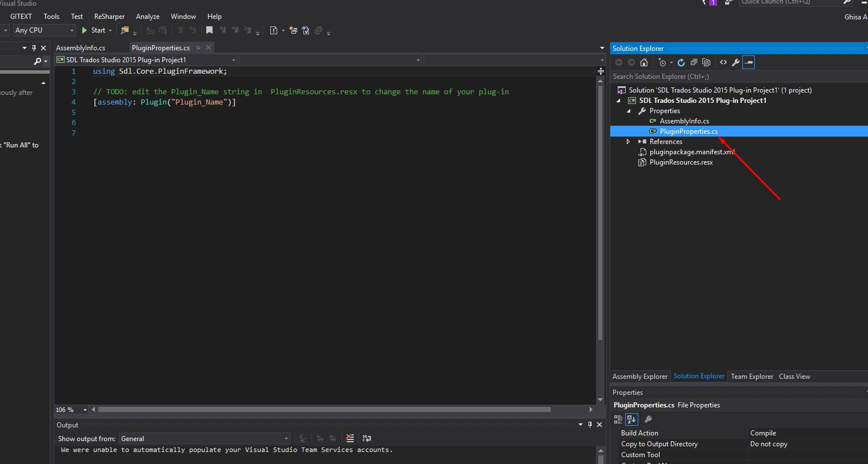The image size is (868, 464).
Task: Switch to the Team Explorer tab
Action: pos(751,377)
